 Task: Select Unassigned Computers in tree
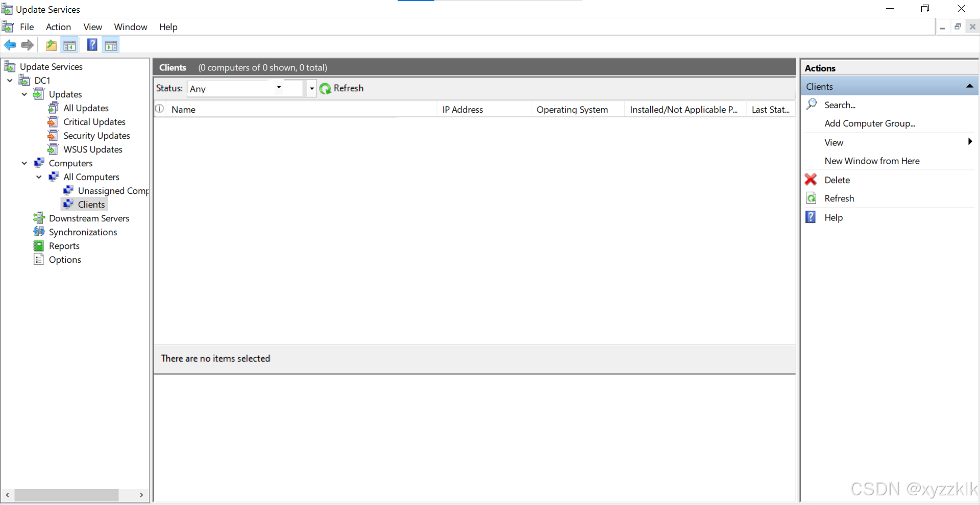coord(113,190)
